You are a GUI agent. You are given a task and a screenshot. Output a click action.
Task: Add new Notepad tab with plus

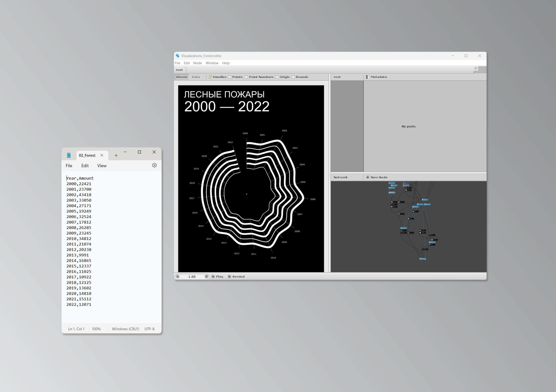(116, 155)
